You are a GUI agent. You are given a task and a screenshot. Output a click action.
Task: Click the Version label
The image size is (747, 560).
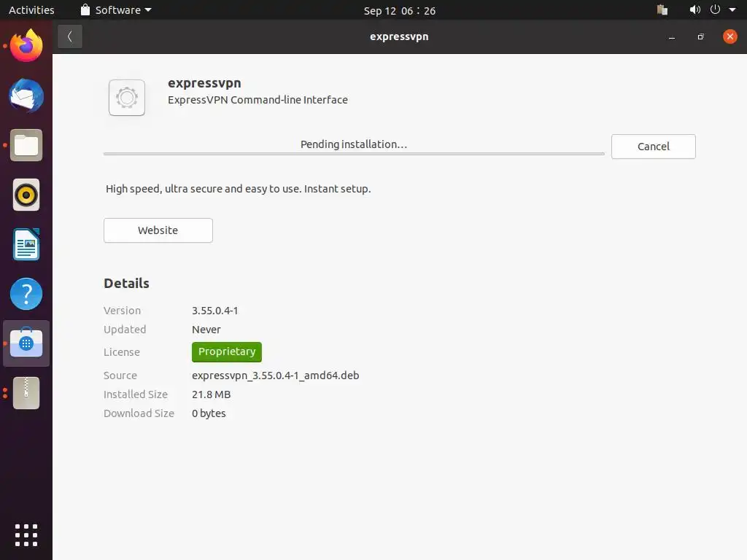click(122, 311)
